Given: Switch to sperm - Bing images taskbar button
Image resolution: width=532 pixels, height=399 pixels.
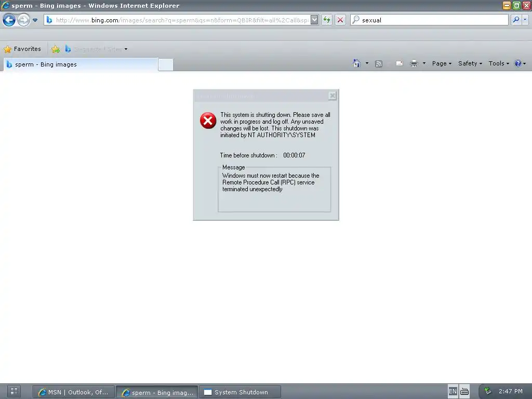Looking at the screenshot, I should (x=157, y=392).
